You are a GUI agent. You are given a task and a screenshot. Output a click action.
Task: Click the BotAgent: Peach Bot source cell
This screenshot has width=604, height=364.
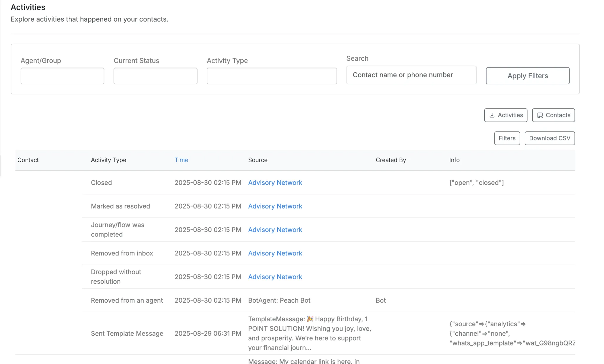(279, 300)
